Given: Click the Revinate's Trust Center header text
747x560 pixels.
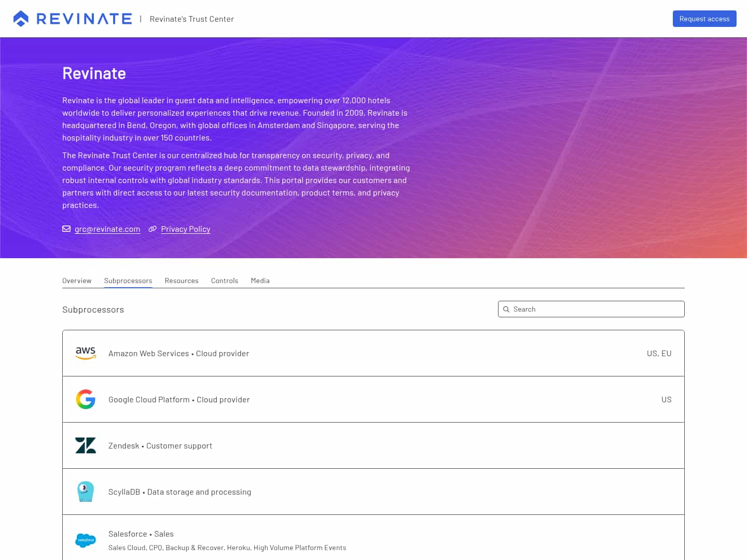Looking at the screenshot, I should [x=192, y=19].
